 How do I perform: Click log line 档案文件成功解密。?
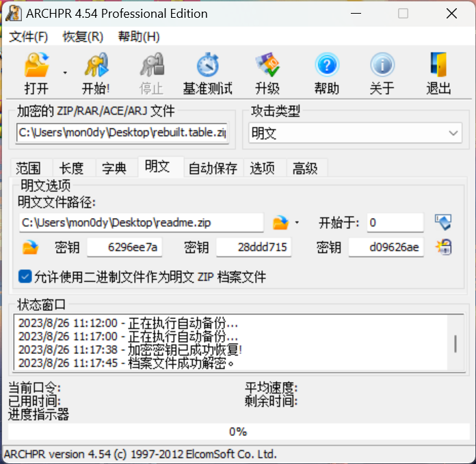[127, 363]
